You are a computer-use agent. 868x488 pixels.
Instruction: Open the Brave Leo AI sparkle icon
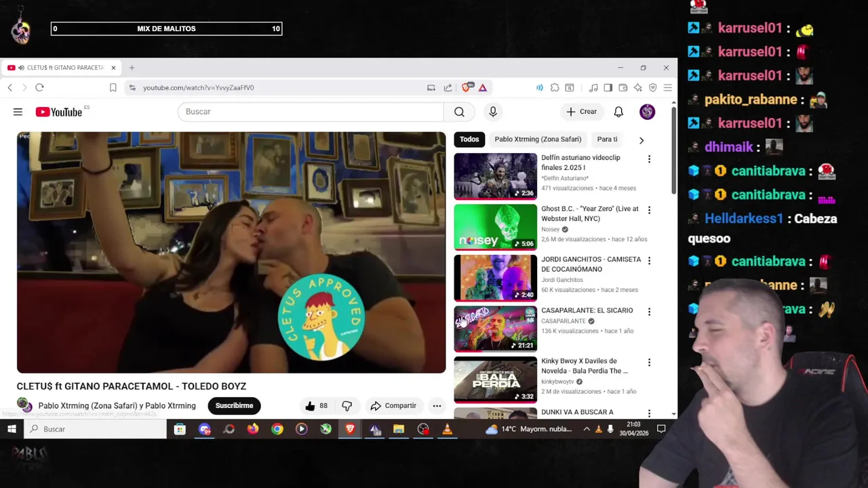(x=638, y=87)
